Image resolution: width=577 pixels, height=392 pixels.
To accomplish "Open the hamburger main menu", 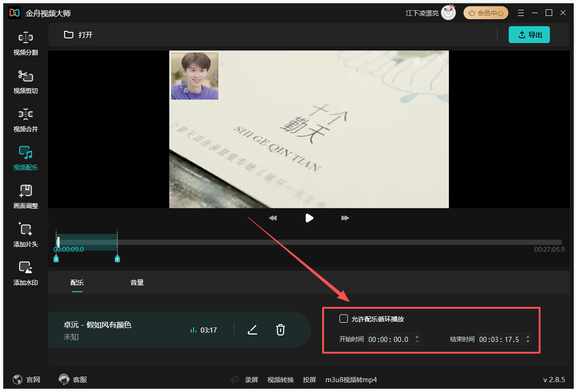I will [521, 13].
